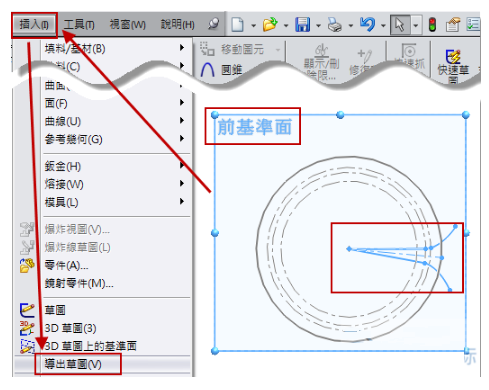Click the Save floppy disk icon
489x390 pixels.
pos(302,25)
